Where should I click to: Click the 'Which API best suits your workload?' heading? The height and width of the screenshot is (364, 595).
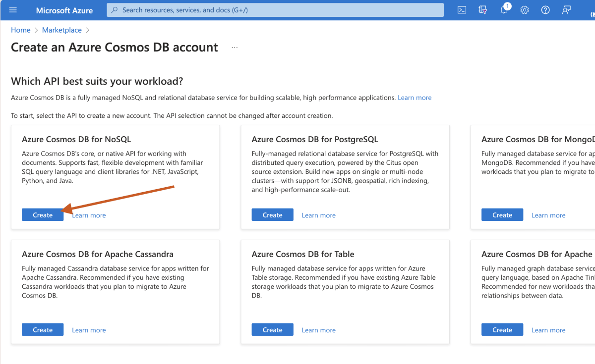(97, 81)
